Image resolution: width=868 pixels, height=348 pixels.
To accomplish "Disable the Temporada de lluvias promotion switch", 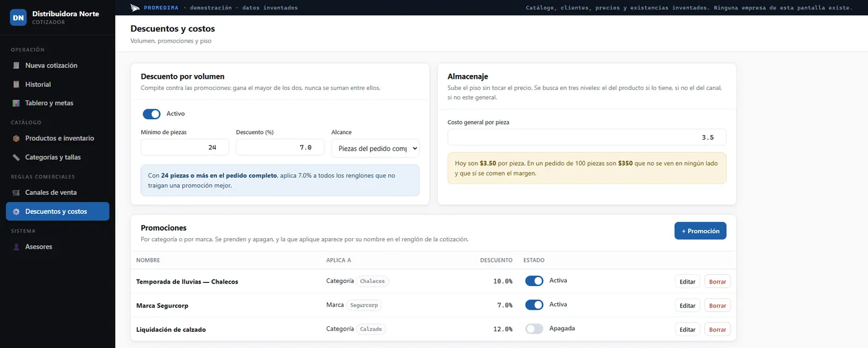I will point(534,281).
